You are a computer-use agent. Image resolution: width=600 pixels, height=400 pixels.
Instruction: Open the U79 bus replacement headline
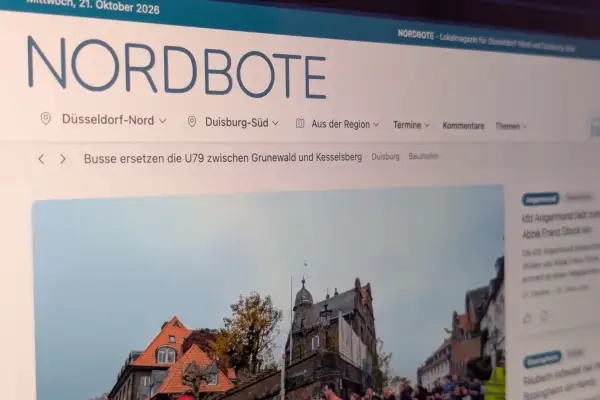223,158
